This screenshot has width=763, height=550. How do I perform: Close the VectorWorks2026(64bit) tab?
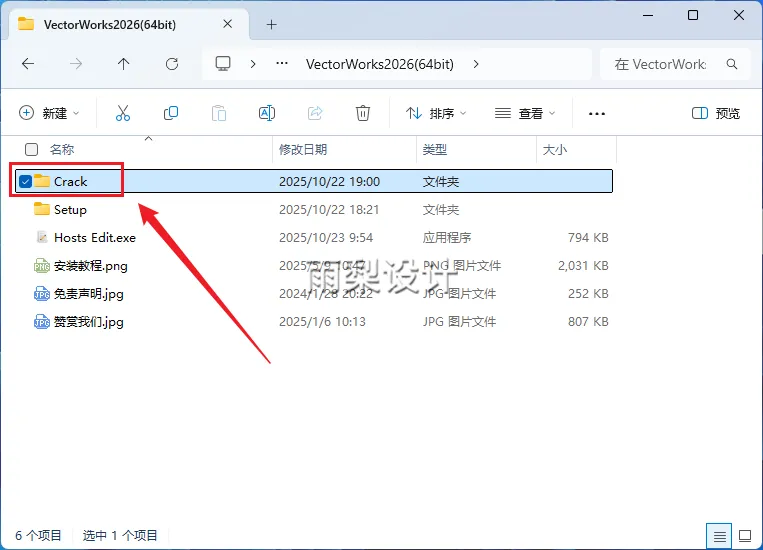(x=228, y=24)
